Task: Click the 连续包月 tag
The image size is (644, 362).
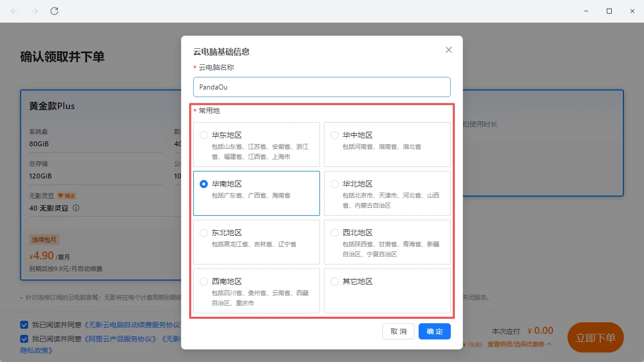Action: click(x=44, y=239)
